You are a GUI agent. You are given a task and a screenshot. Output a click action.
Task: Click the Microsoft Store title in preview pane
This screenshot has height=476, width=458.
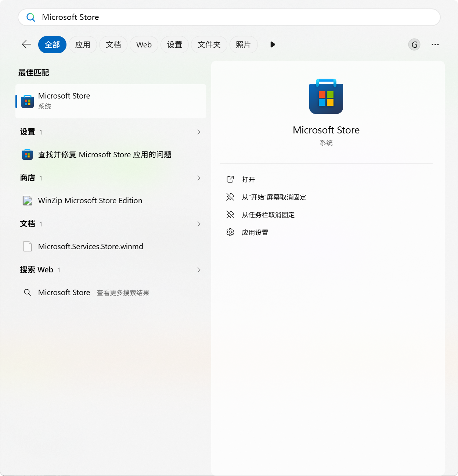(x=326, y=130)
